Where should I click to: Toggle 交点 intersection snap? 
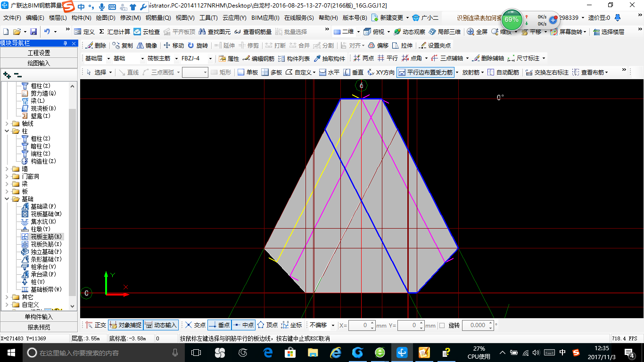(195, 325)
